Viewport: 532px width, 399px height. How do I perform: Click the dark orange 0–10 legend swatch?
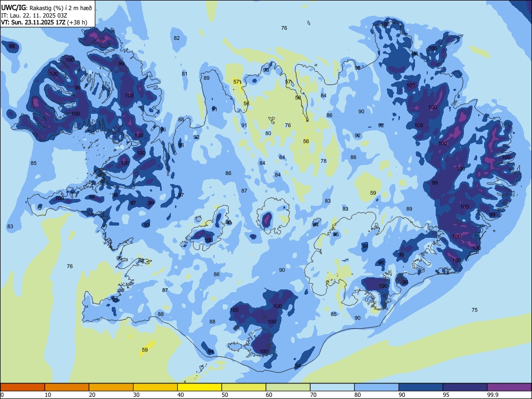22,387
